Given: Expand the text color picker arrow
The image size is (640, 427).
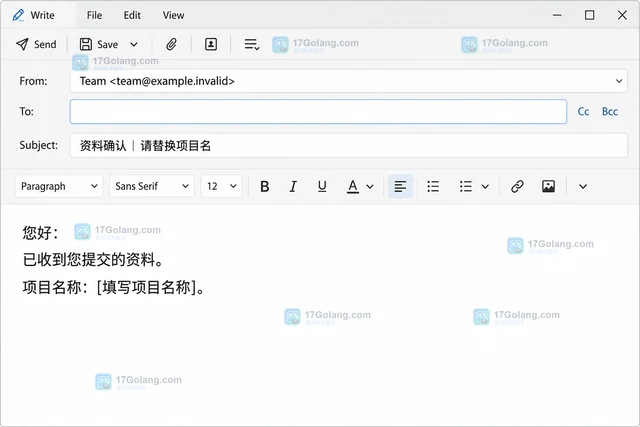Looking at the screenshot, I should pyautogui.click(x=370, y=187).
